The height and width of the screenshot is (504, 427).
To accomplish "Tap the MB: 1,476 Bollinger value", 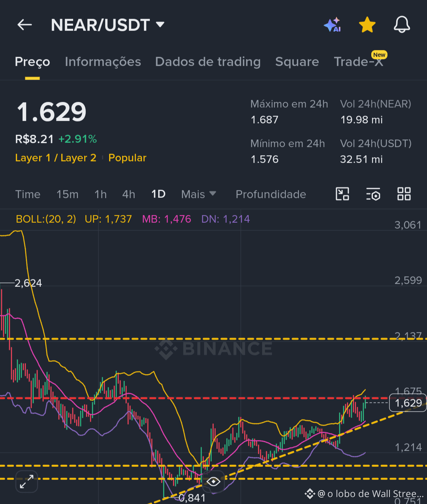I will (166, 219).
